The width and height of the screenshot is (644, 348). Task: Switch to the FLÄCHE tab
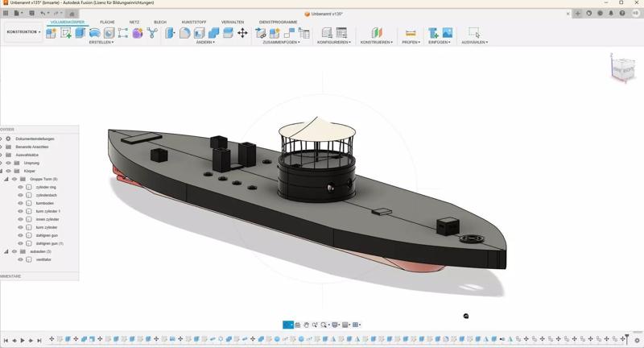coord(107,22)
